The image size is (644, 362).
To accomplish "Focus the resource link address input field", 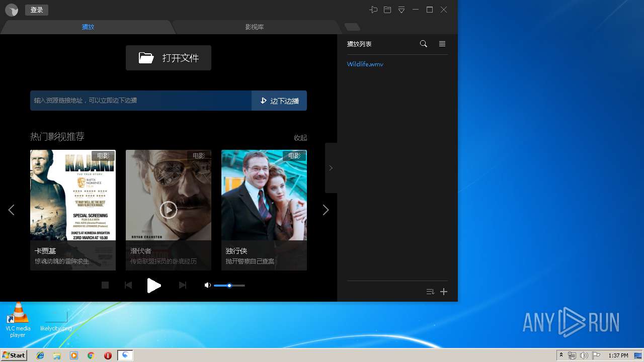I will point(141,101).
